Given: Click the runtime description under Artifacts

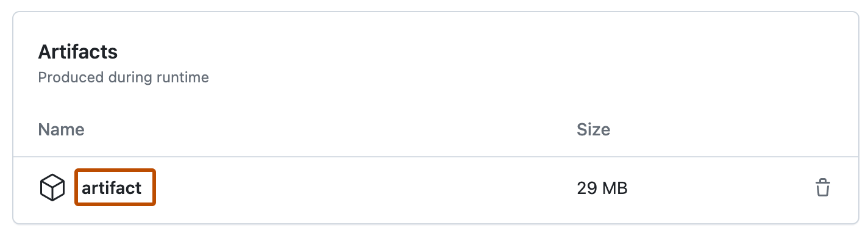Looking at the screenshot, I should [123, 78].
